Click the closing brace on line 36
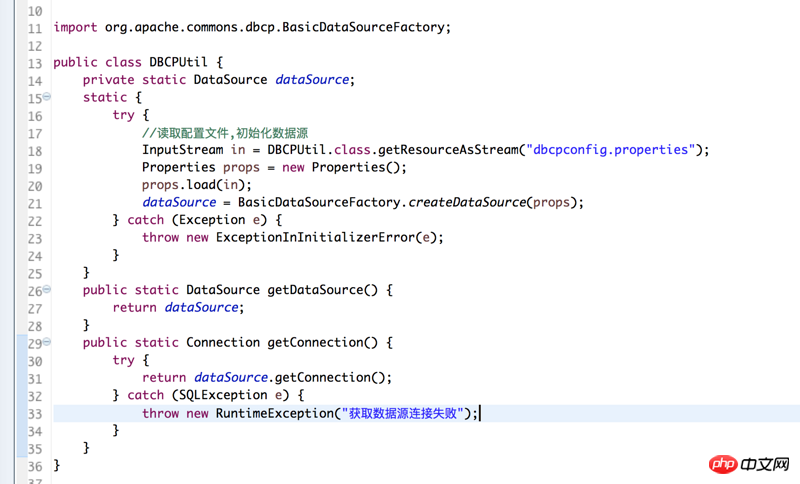 (x=57, y=465)
